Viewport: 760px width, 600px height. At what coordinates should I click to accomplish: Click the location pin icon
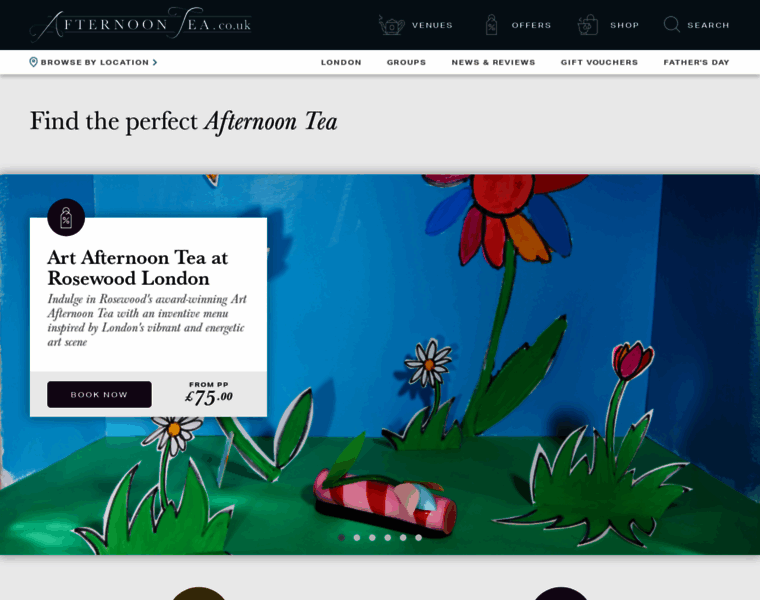[x=33, y=62]
